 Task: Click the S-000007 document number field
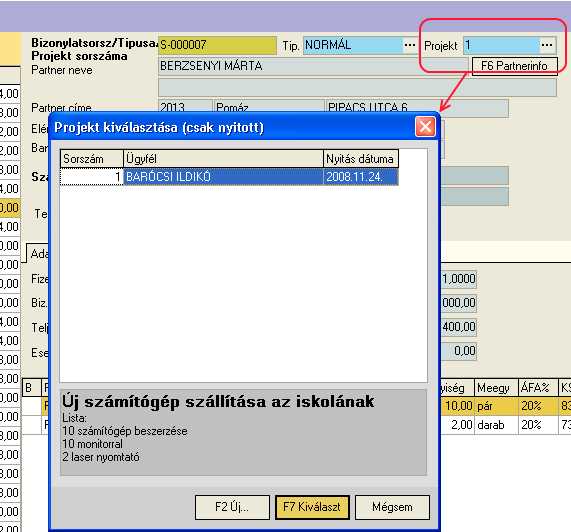(217, 45)
